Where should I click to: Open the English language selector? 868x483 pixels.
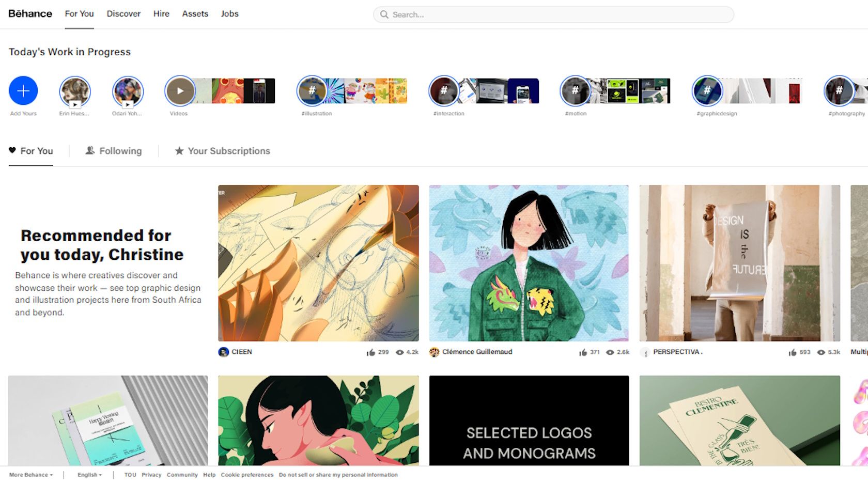point(89,474)
